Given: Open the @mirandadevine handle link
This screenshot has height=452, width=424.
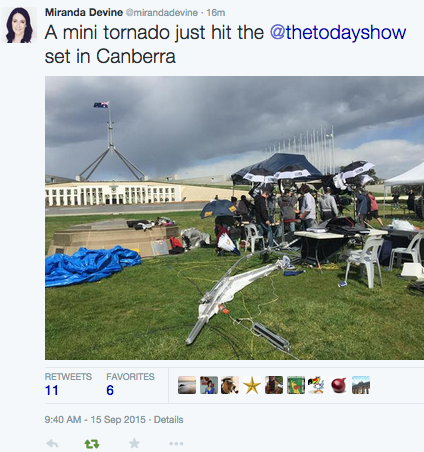Looking at the screenshot, I should pyautogui.click(x=161, y=13).
